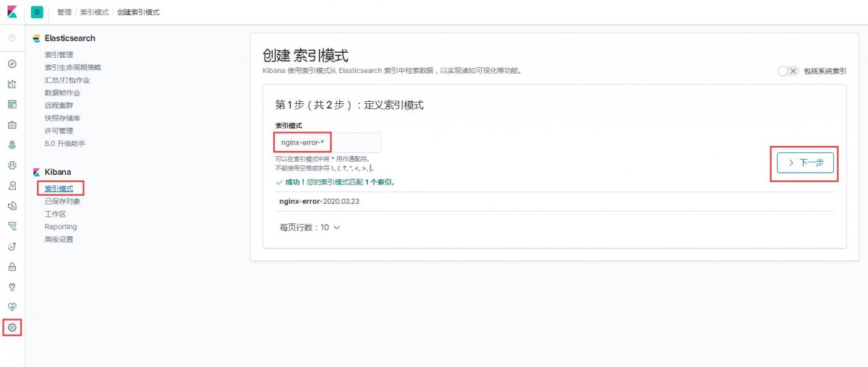
Task: Focus the 索引模式 input field
Action: point(328,142)
